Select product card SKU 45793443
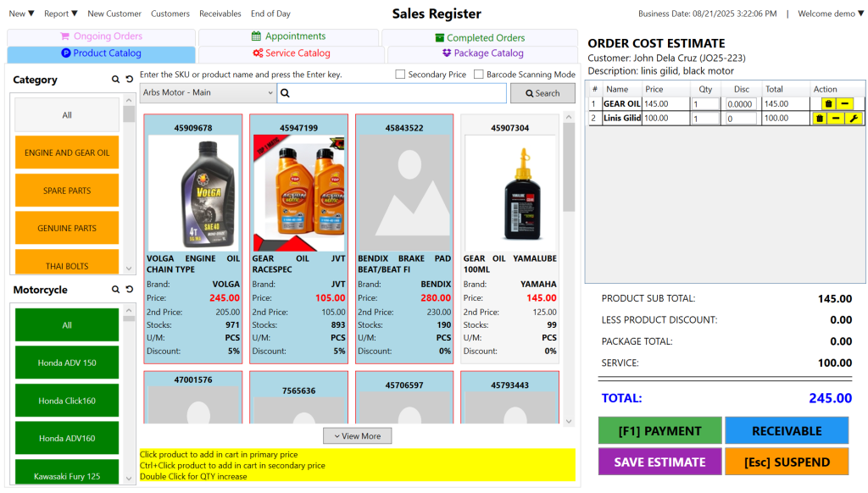 [x=509, y=397]
